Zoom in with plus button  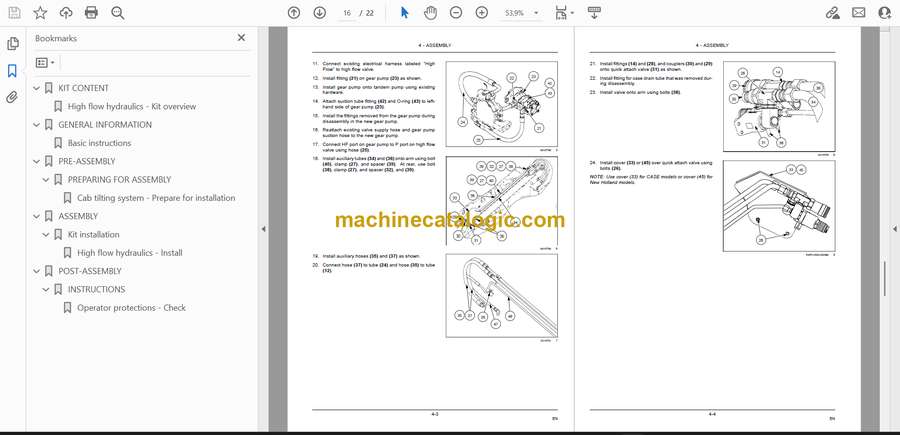[x=482, y=13]
